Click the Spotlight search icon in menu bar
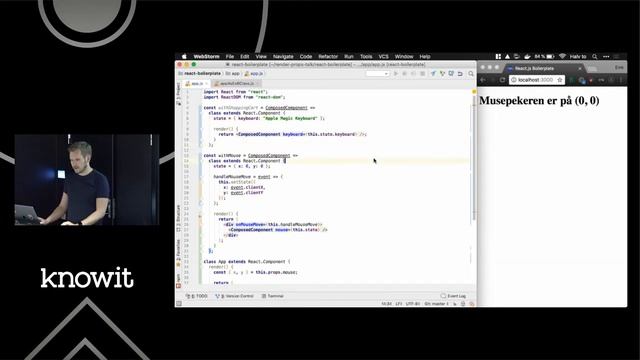This screenshot has height=360, width=640. click(x=595, y=57)
